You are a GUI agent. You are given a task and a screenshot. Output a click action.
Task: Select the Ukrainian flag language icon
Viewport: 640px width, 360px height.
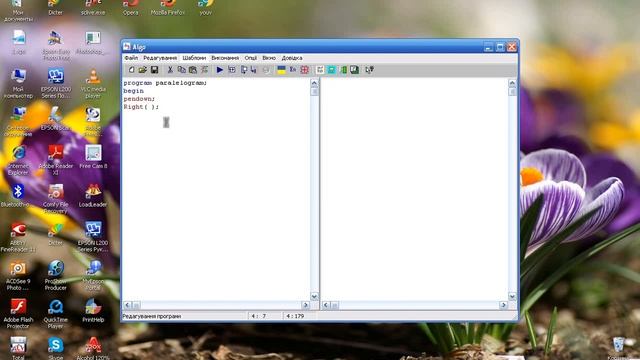click(x=282, y=70)
